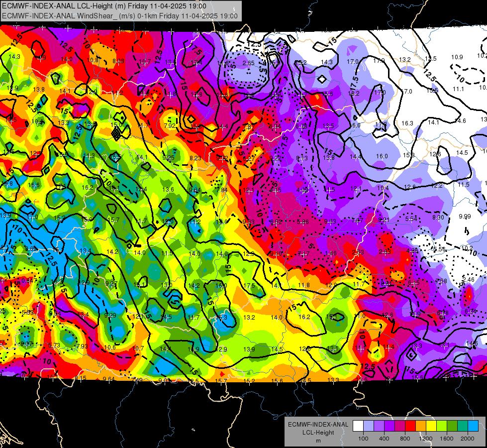The image size is (487, 448).
Task: Click the 7.67 wind shear value
Action: click(357, 220)
